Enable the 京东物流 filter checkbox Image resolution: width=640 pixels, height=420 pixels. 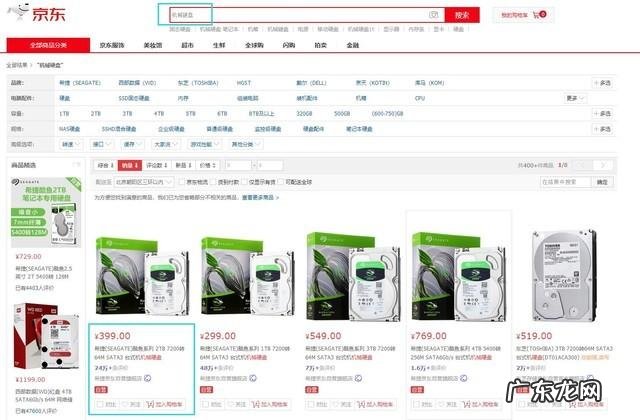pos(182,182)
